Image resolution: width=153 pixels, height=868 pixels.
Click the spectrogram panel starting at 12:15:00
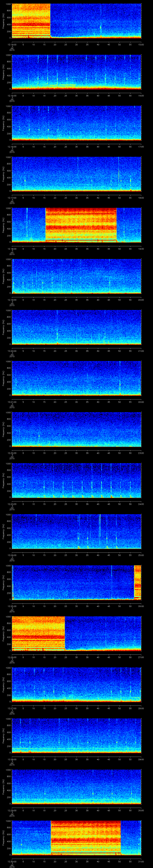[x=77, y=72]
